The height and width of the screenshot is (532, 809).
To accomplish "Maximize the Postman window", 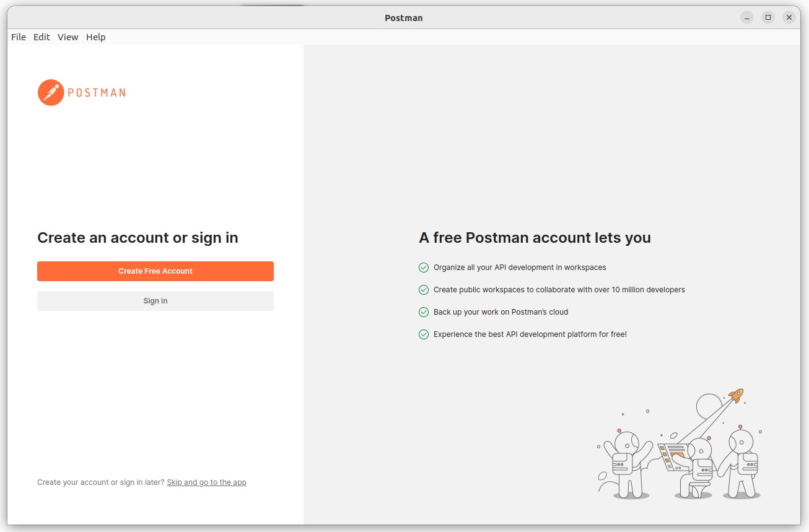I will click(x=768, y=17).
